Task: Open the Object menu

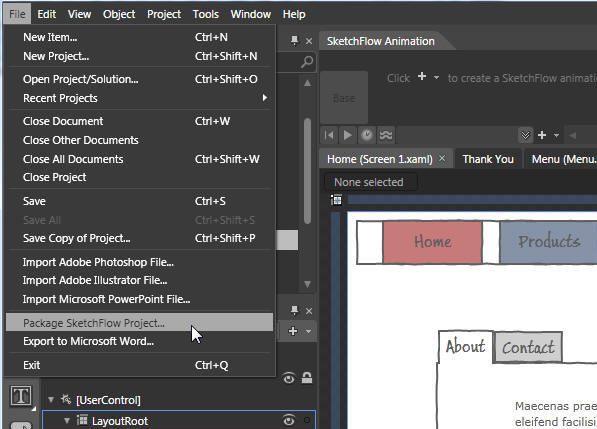Action: (x=119, y=14)
